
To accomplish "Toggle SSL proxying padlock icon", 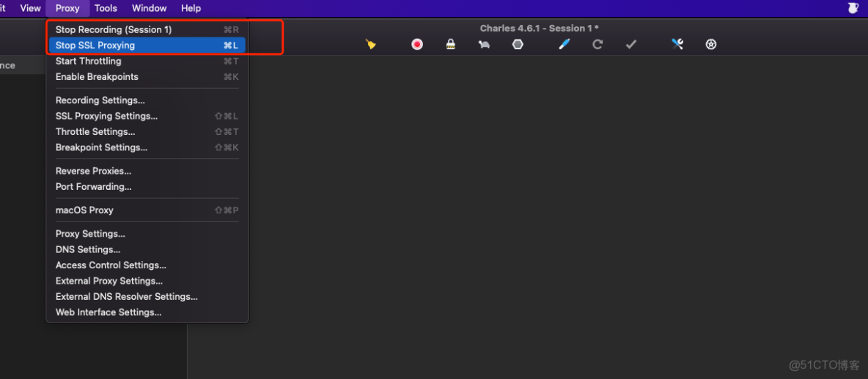I will click(x=451, y=44).
